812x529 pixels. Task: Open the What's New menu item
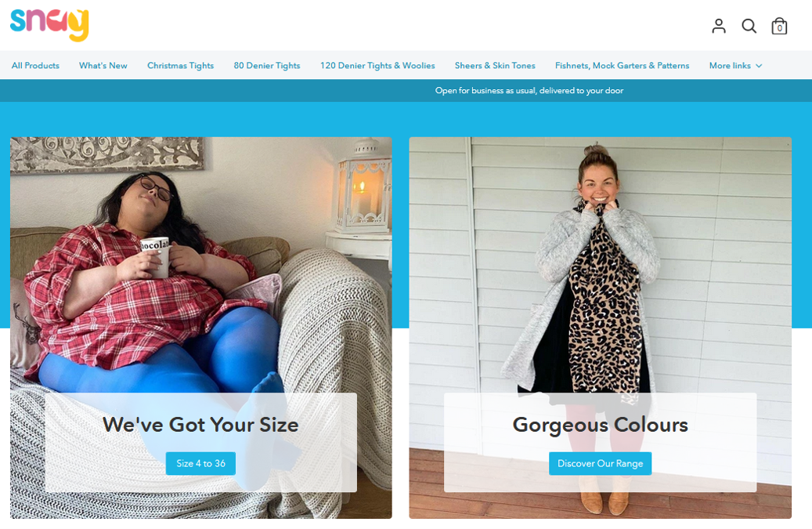103,65
